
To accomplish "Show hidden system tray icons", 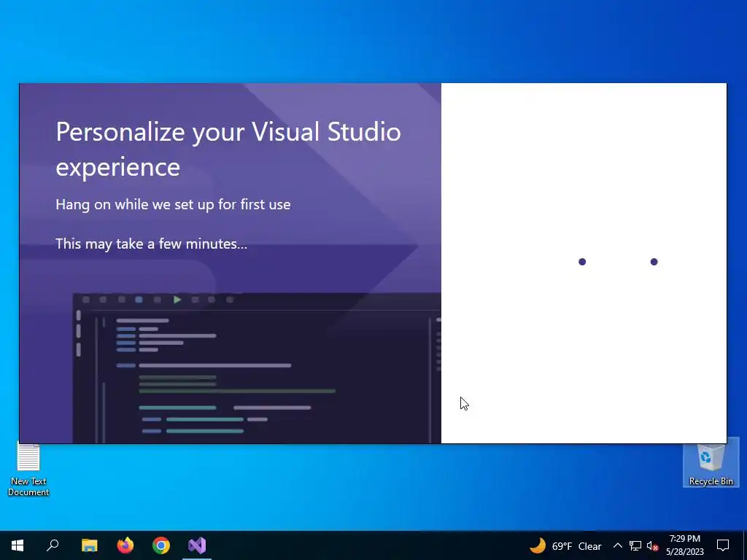I will [x=617, y=545].
